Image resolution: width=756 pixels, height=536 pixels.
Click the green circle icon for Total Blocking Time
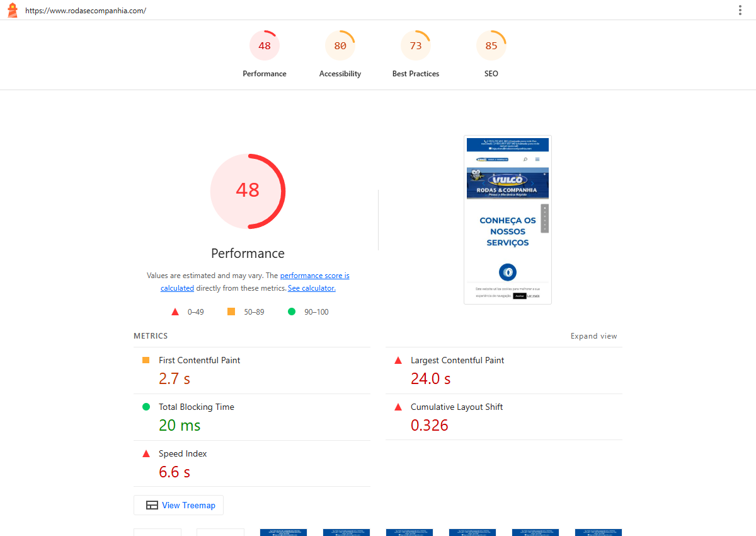pyautogui.click(x=146, y=407)
